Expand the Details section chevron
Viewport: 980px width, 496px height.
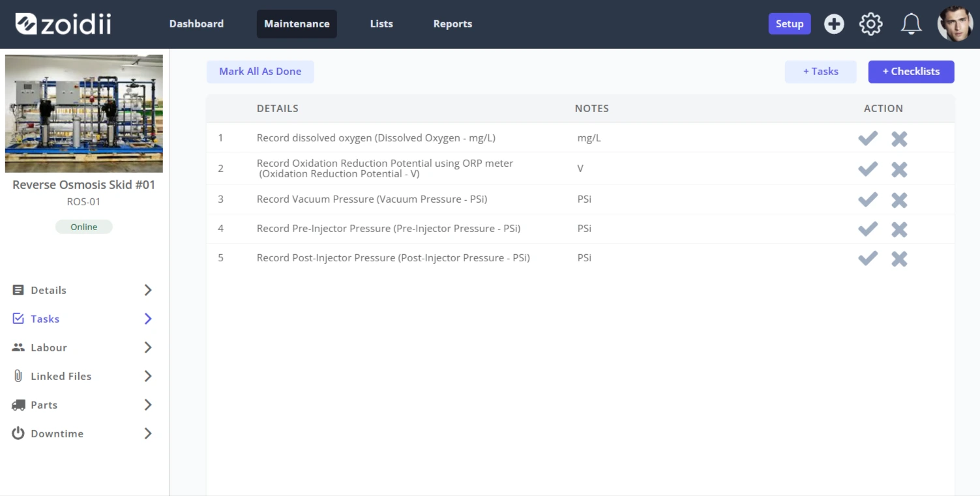click(x=148, y=290)
